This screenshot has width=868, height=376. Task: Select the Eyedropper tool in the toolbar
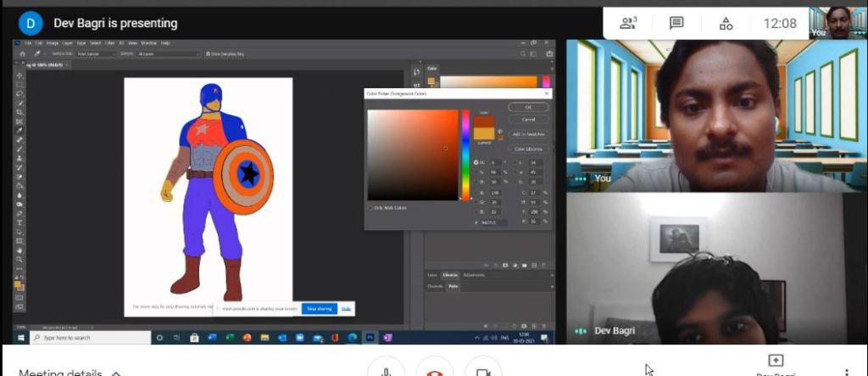click(x=19, y=131)
